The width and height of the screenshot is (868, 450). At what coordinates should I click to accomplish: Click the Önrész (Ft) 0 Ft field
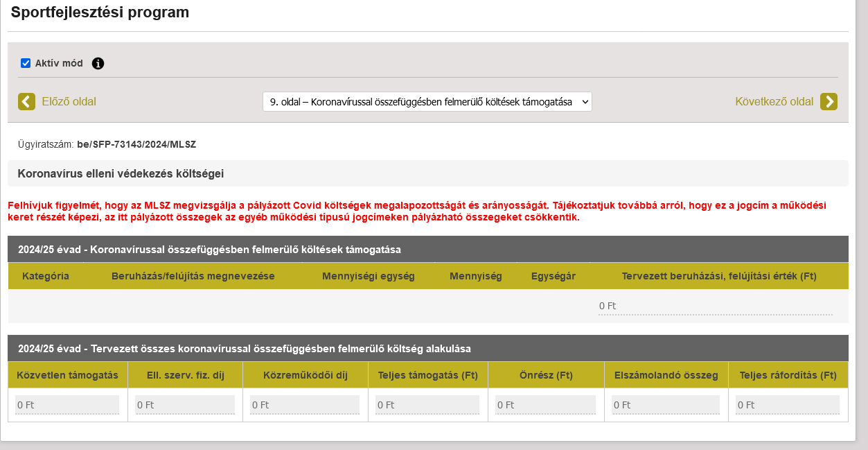tap(545, 404)
